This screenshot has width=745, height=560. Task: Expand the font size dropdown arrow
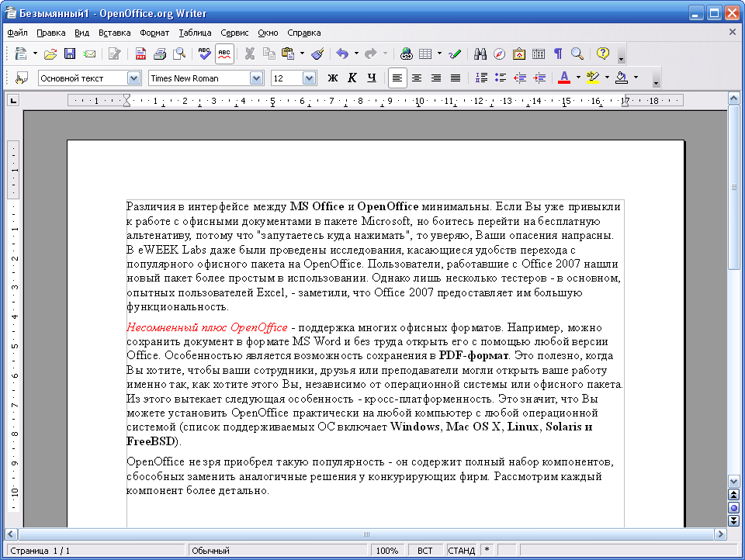[x=310, y=78]
